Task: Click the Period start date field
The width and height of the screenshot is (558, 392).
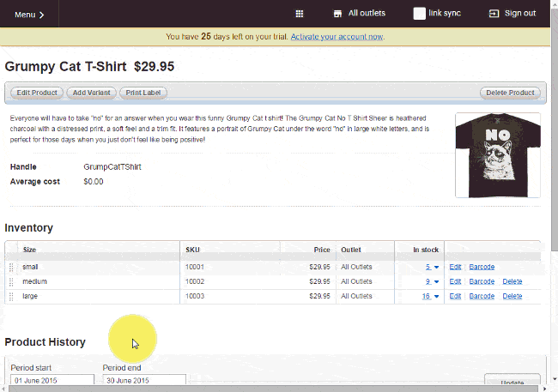Action: click(x=52, y=380)
